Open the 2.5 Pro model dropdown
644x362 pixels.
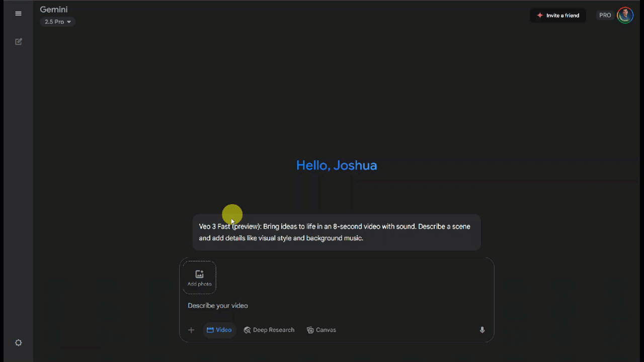tap(58, 22)
